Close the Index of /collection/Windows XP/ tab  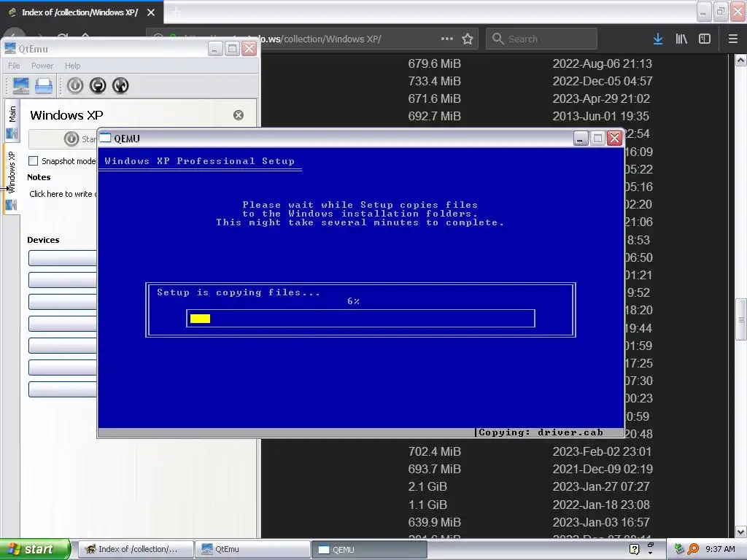151,12
